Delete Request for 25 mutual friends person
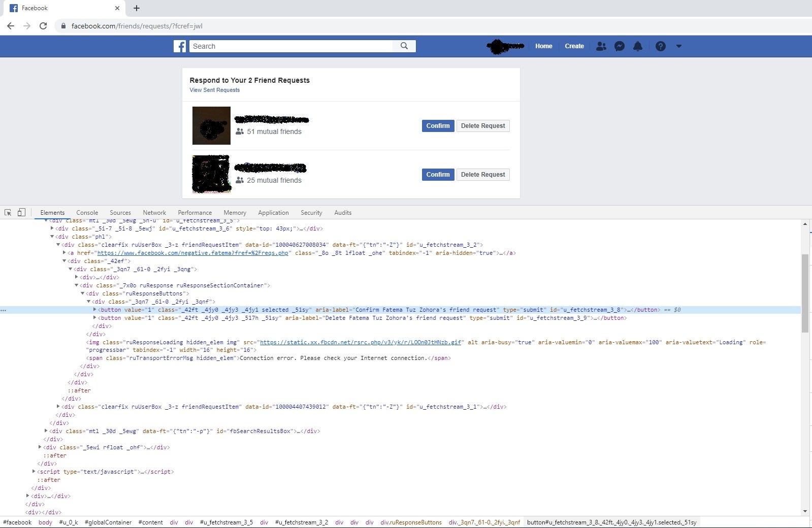The image size is (812, 528). (x=483, y=175)
